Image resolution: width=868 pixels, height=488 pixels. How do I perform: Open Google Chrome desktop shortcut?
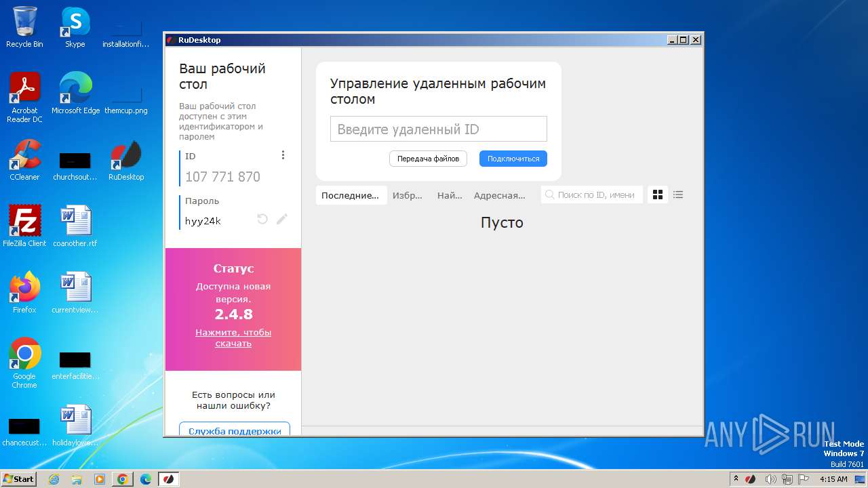point(24,363)
